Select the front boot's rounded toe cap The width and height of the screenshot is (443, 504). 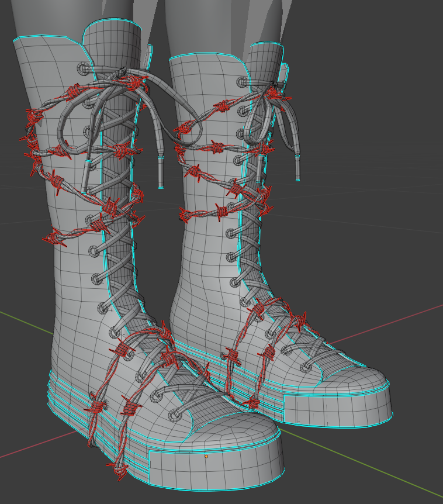click(x=236, y=430)
